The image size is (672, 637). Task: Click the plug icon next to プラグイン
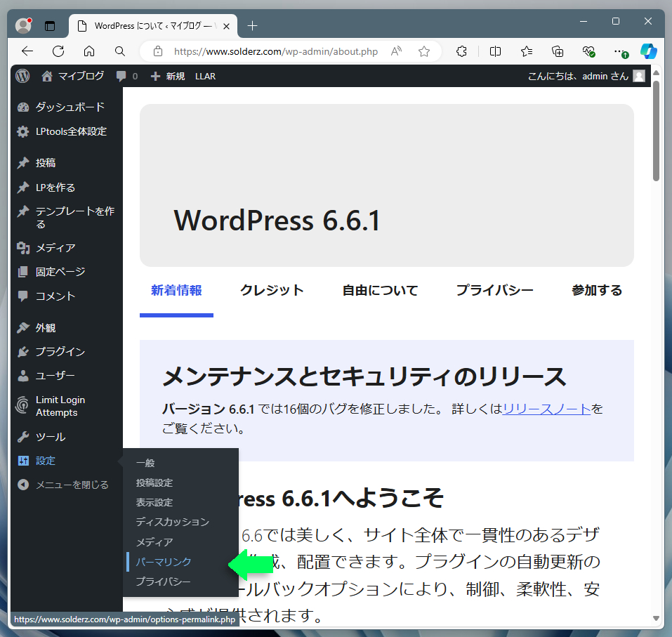22,352
